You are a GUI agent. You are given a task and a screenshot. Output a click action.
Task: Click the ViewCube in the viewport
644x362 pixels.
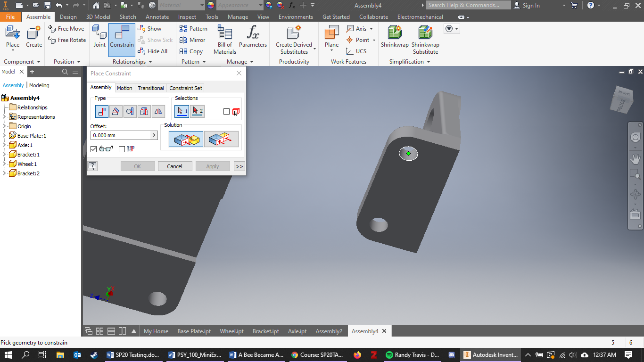[623, 99]
